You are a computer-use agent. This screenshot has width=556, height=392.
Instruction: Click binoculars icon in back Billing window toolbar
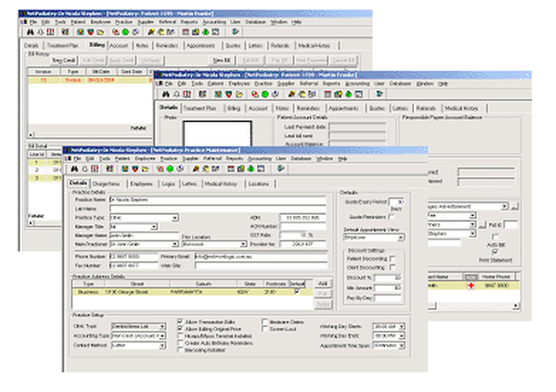click(30, 32)
